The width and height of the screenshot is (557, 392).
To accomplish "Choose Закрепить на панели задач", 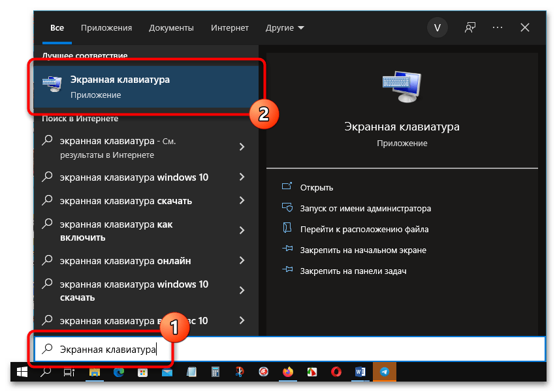I will (353, 270).
